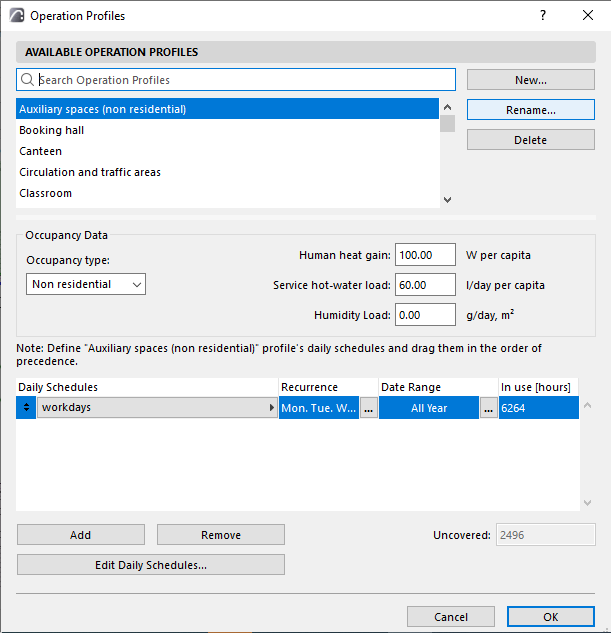Image resolution: width=611 pixels, height=633 pixels.
Task: Click the search magnifier icon
Action: [27, 80]
